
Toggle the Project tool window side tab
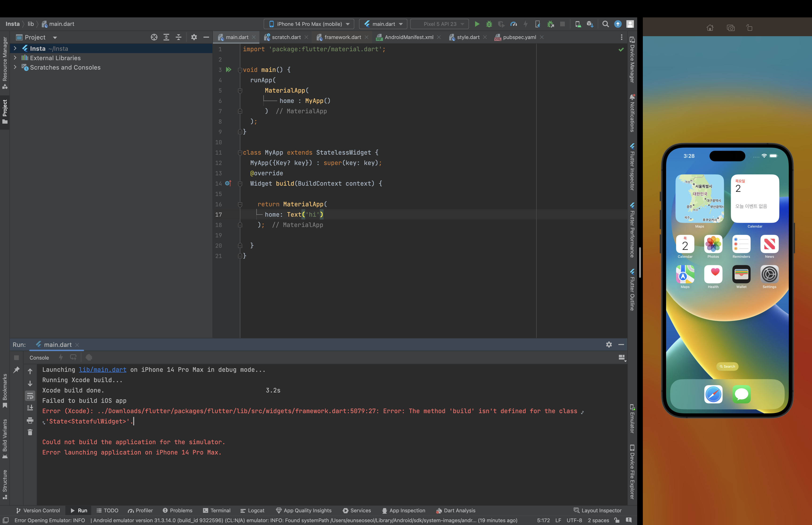(5, 111)
